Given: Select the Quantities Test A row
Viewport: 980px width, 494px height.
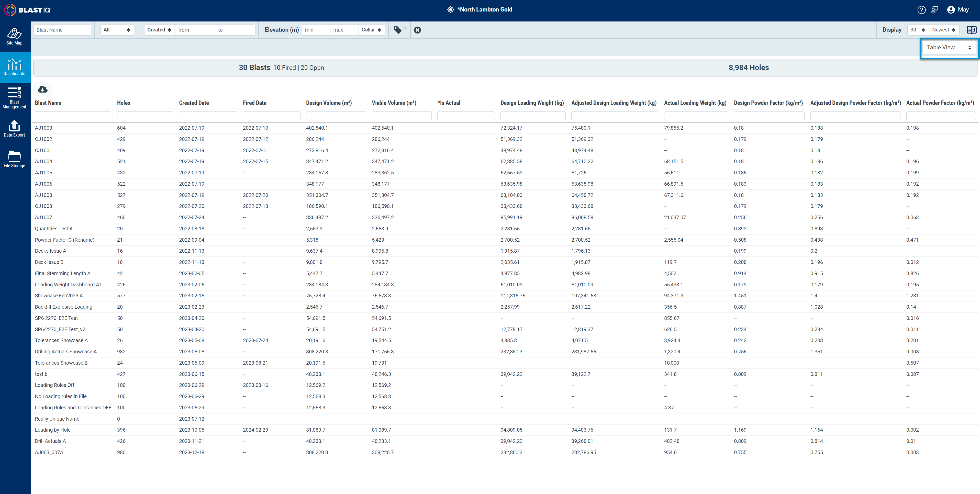Looking at the screenshot, I should 505,229.
